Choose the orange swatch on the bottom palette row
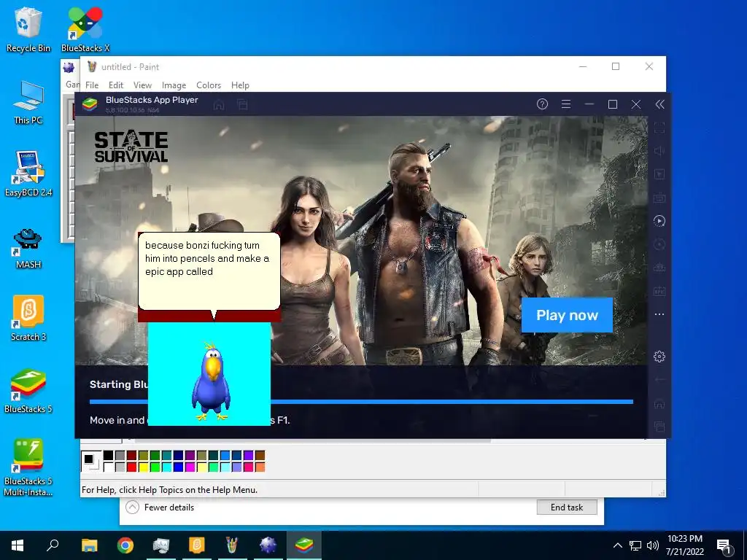Screen dimensions: 747x560 pos(260,467)
